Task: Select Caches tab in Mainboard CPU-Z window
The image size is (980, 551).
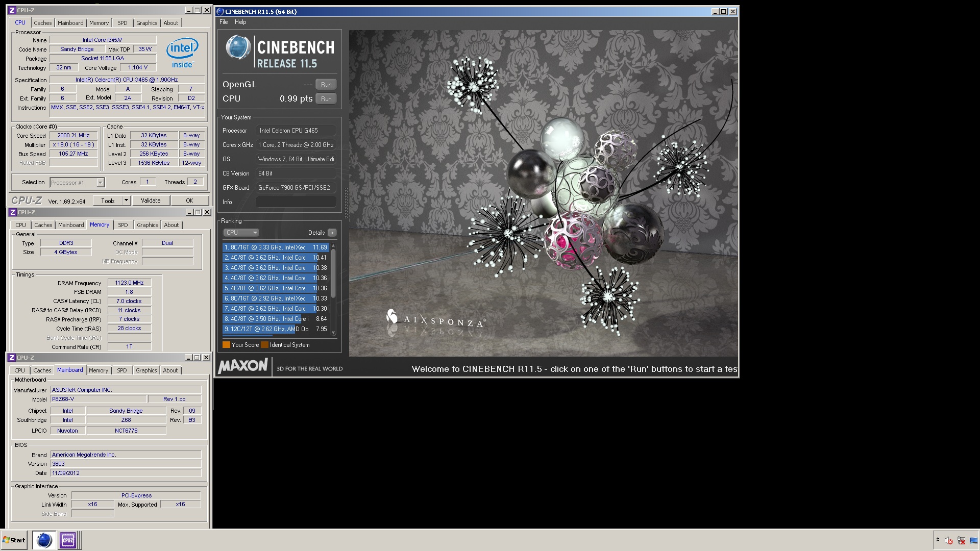Action: [x=42, y=370]
